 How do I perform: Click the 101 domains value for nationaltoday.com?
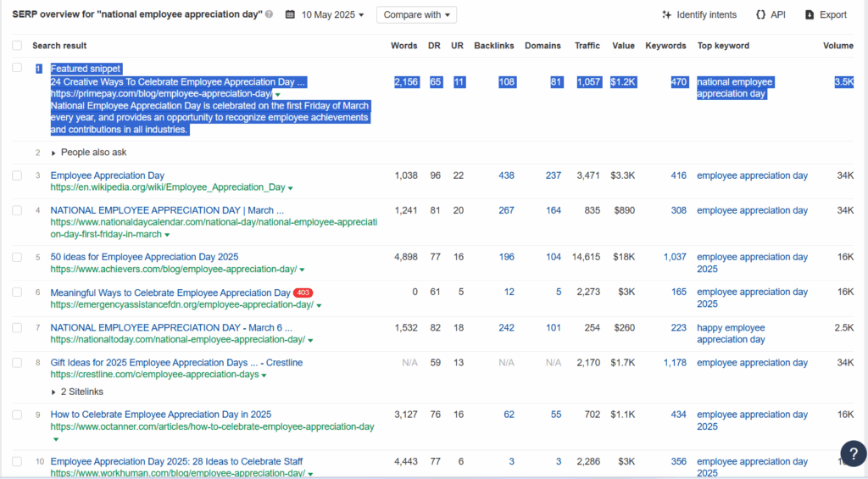point(554,328)
